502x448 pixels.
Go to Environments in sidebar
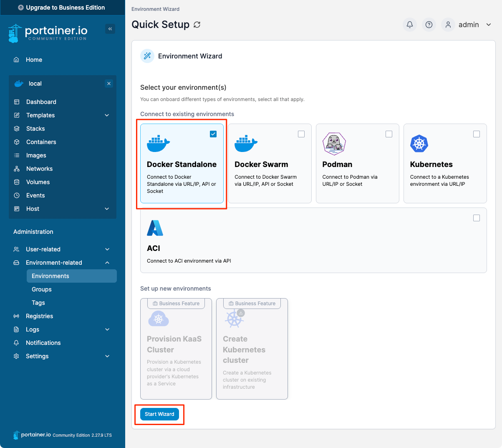(72, 276)
